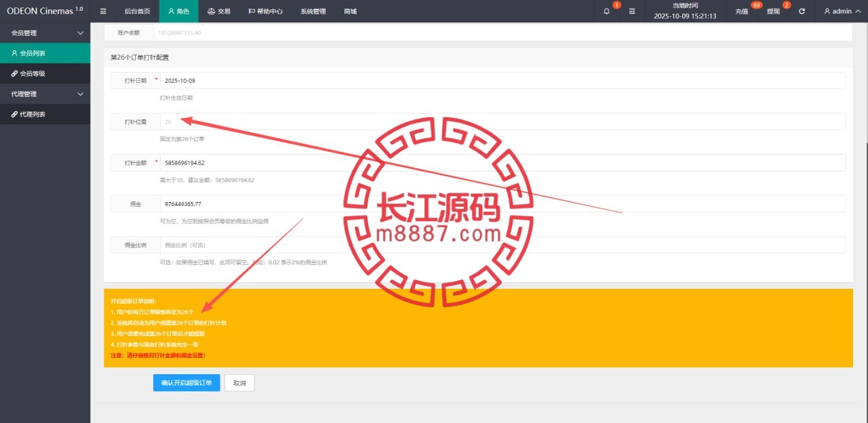The image size is (868, 423).
Task: Click the 固定为第26个订单 hint text
Action: click(x=182, y=139)
